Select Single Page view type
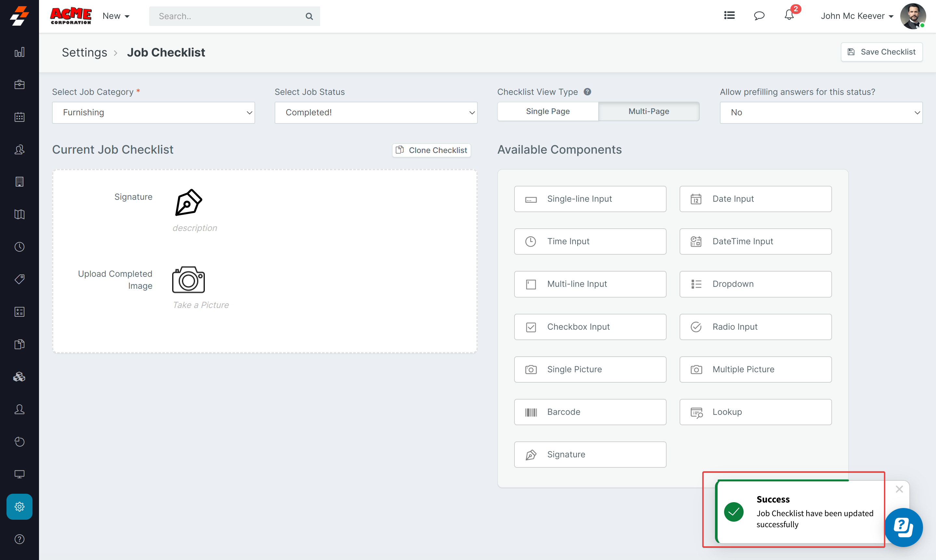The image size is (936, 560). coord(548,111)
